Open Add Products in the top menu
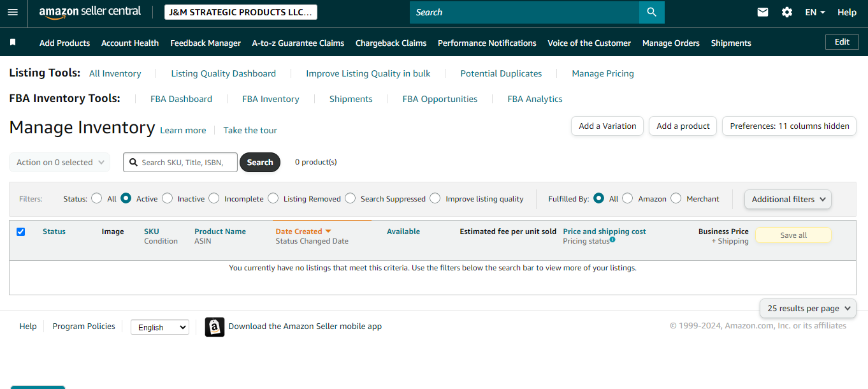The width and height of the screenshot is (868, 389). [x=64, y=43]
